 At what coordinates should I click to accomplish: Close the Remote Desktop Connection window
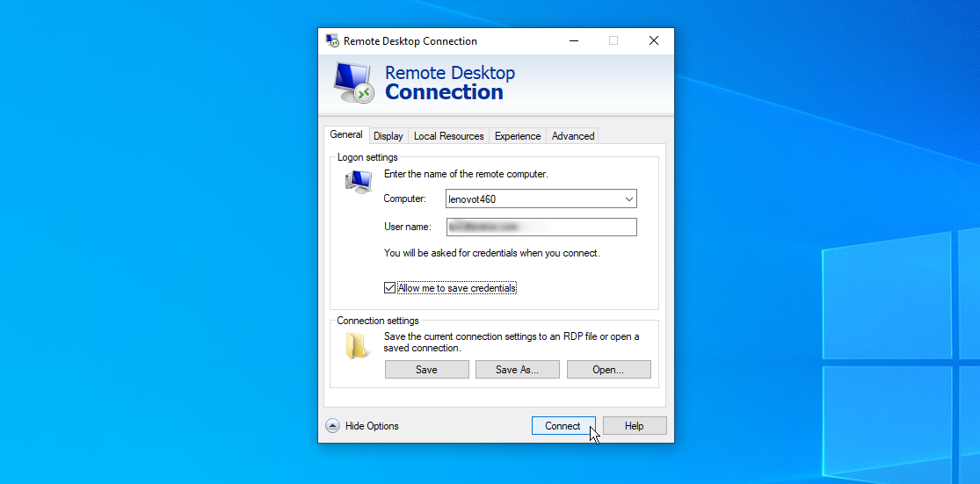point(654,40)
